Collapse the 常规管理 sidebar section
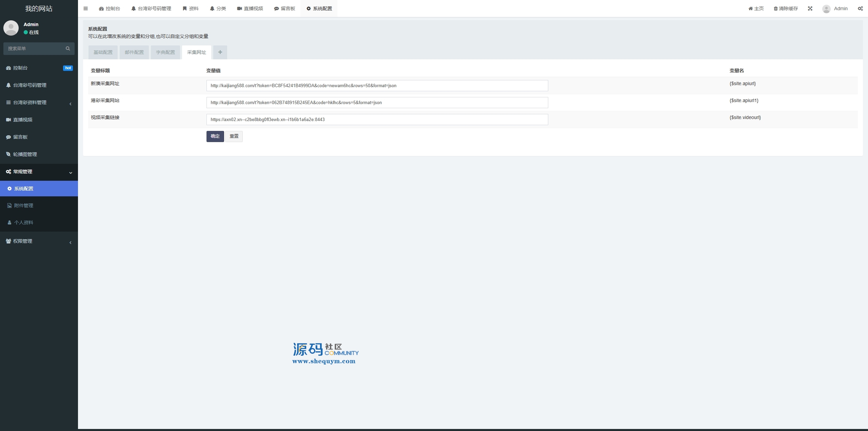 tap(23, 172)
